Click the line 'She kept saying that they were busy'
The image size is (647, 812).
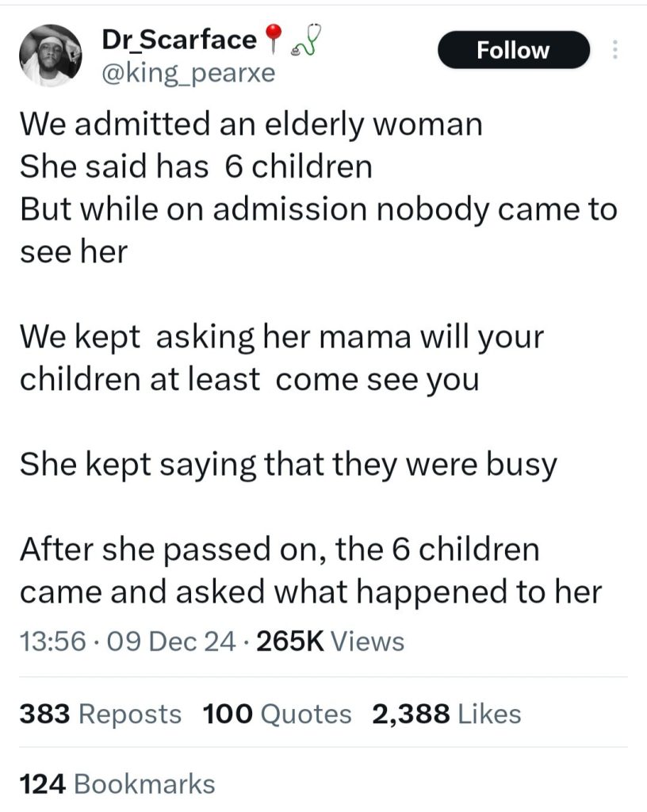289,465
